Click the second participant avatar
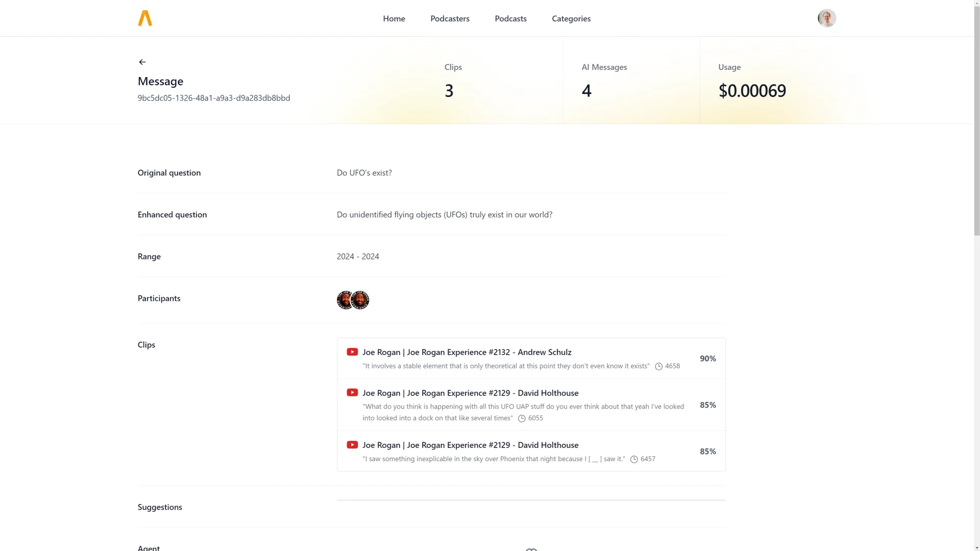The image size is (980, 551). coord(361,300)
